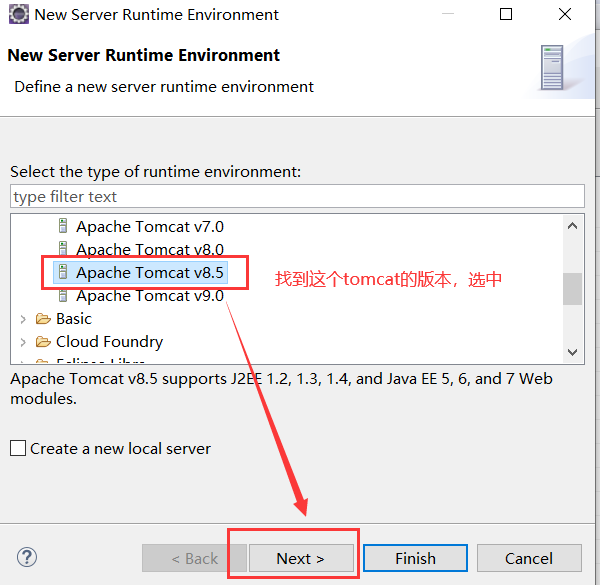Cancel the runtime environment dialog
Viewport: 600px width, 585px height.
point(529,558)
